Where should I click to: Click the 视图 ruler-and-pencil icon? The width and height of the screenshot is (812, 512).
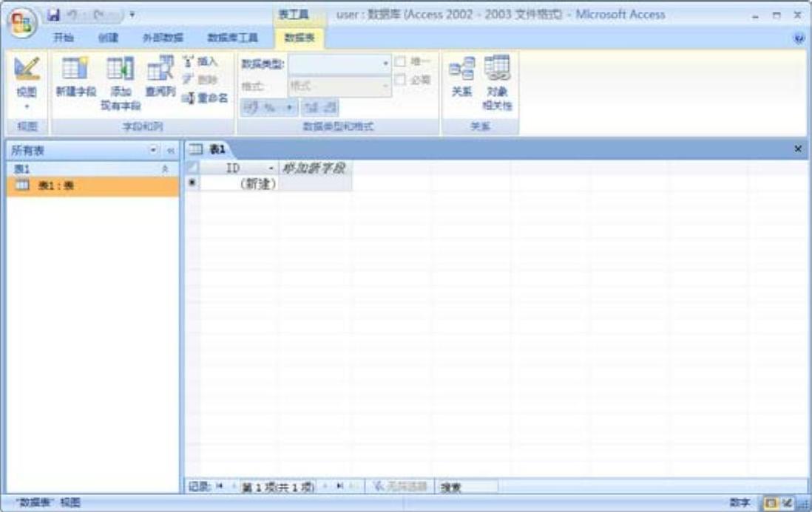(27, 69)
